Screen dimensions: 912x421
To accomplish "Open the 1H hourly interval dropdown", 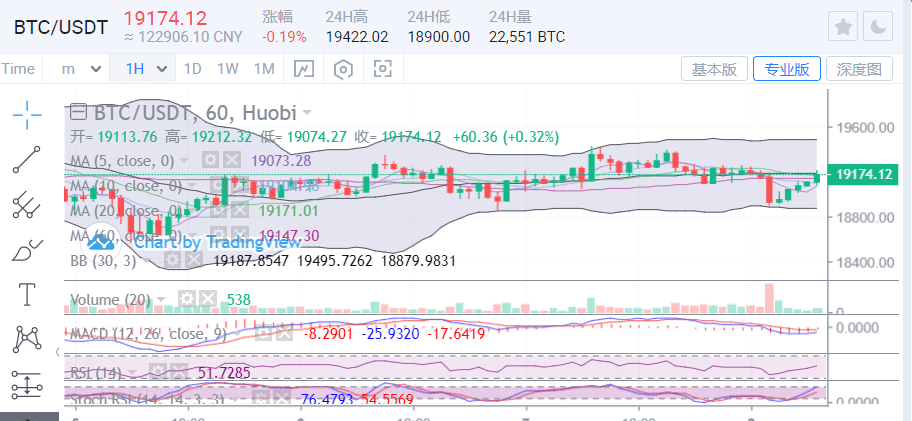I will (147, 69).
